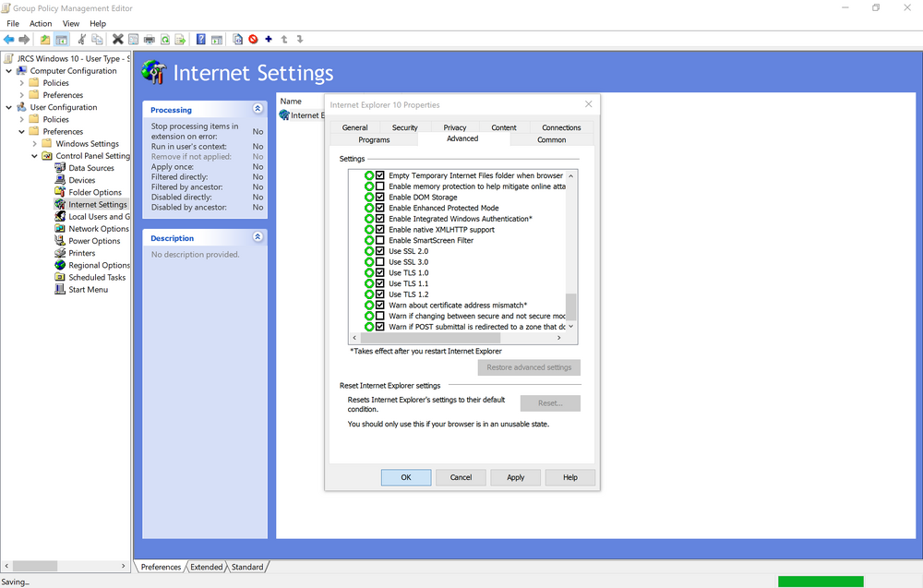Click the Help button in dialog
Image resolution: width=923 pixels, height=588 pixels.
[x=570, y=477]
